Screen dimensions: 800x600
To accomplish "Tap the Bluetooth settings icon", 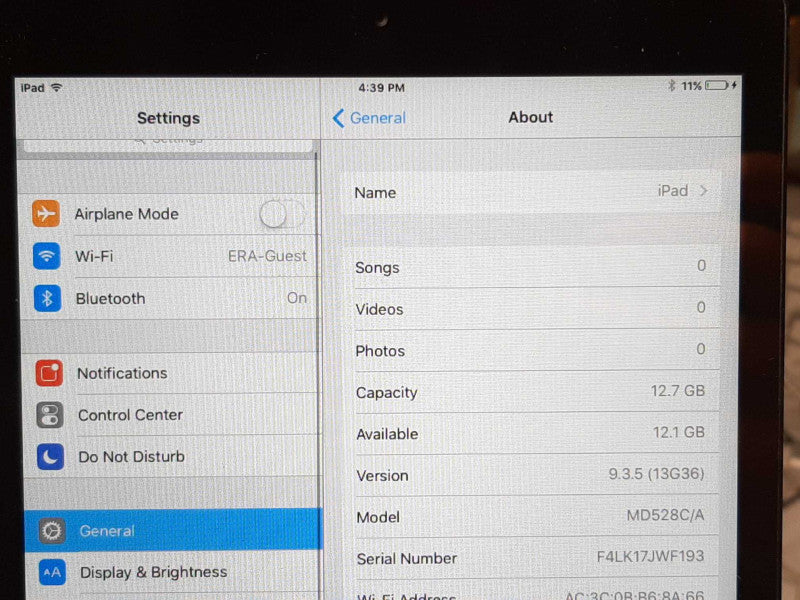I will coord(47,298).
